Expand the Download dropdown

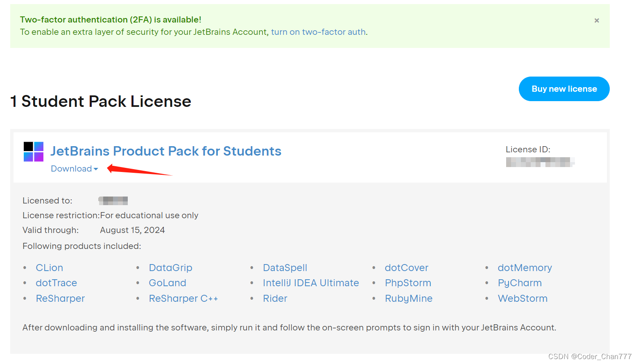pos(75,169)
